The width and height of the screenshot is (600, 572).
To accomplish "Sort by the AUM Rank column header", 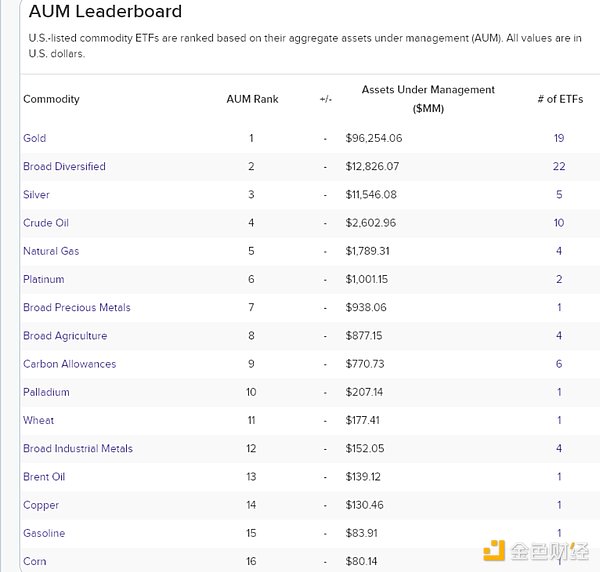I will 252,99.
